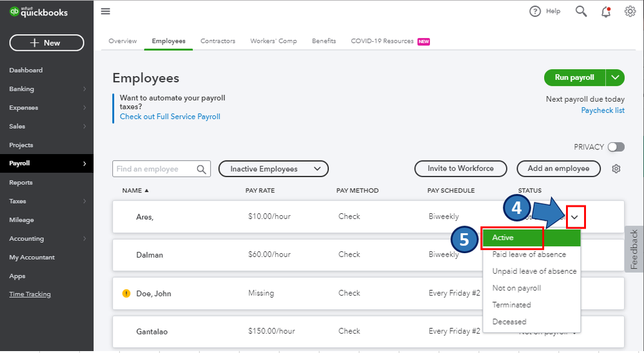Click the warning icon beside Doe, John
Screen dimensions: 644x353
126,293
